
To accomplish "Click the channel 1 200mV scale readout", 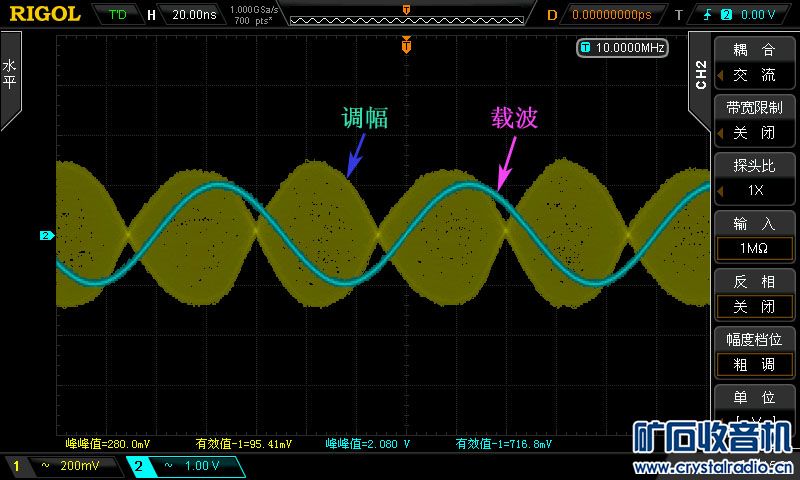I will (80, 466).
